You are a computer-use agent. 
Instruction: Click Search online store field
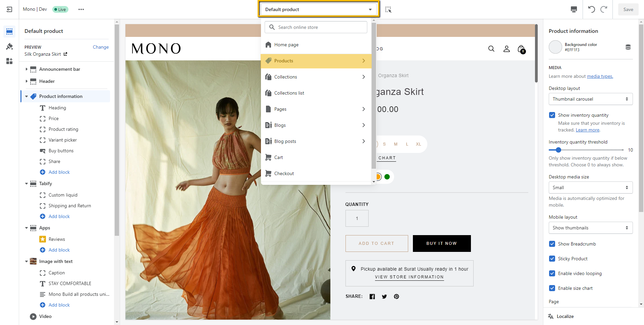[316, 27]
